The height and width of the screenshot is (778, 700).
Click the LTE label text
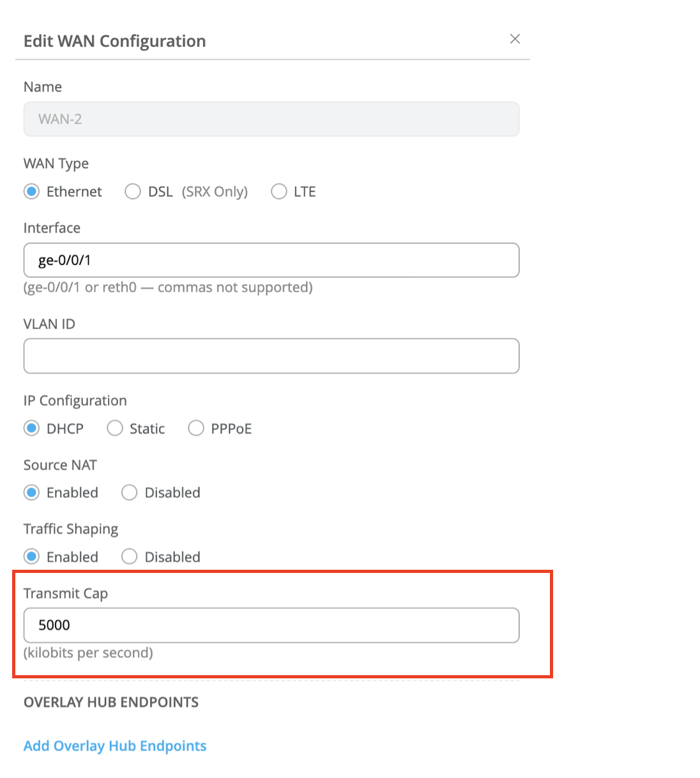click(x=305, y=192)
